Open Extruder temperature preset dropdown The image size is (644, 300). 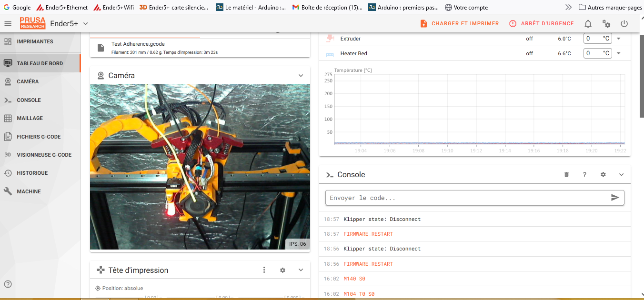click(x=619, y=39)
